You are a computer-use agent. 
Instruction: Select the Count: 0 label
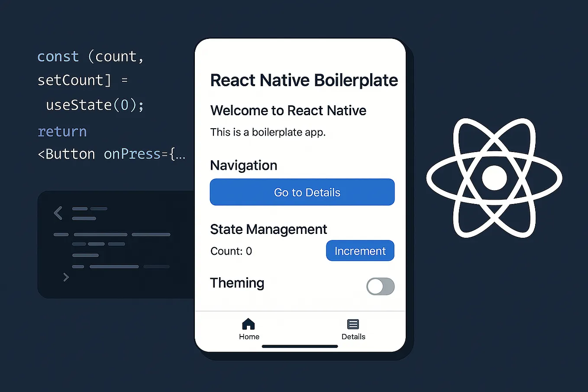pyautogui.click(x=231, y=251)
